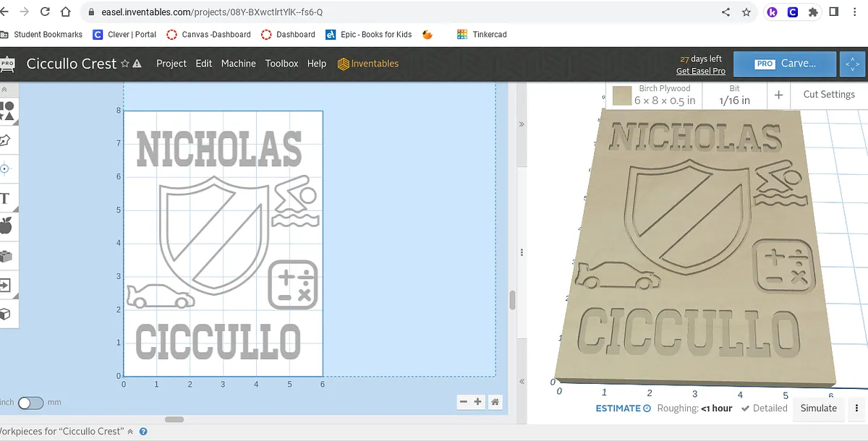Open the three-dot menu beside Simulate
The width and height of the screenshot is (868, 441).
857,408
